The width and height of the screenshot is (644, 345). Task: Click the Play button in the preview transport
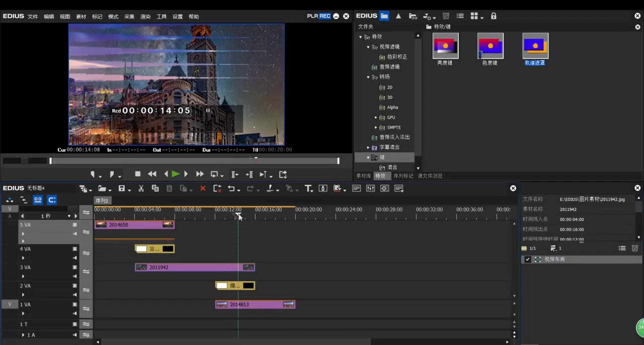(175, 174)
